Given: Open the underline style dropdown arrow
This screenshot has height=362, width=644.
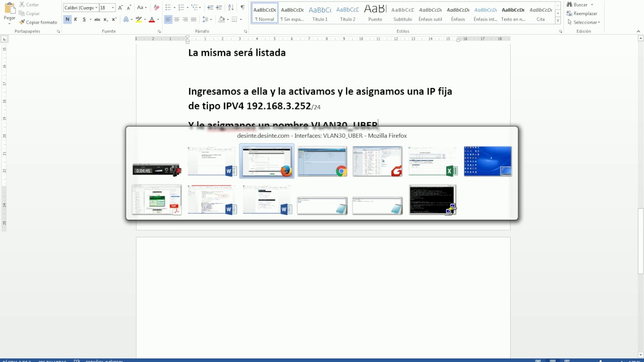Looking at the screenshot, I should point(90,20).
